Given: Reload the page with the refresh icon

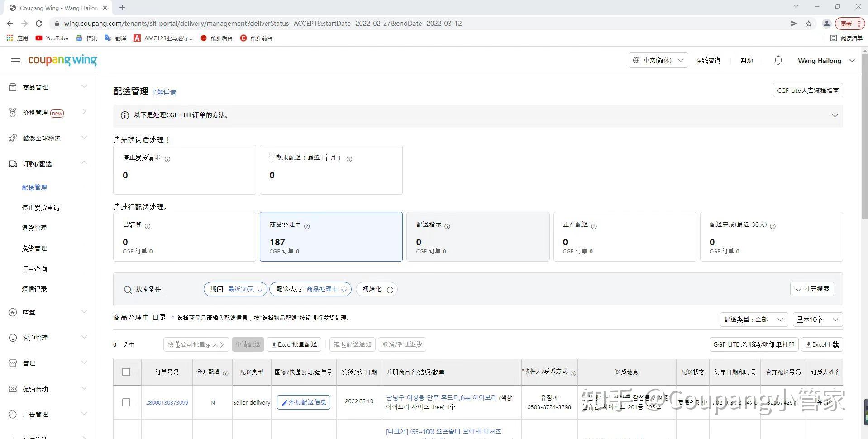Looking at the screenshot, I should click(x=39, y=24).
